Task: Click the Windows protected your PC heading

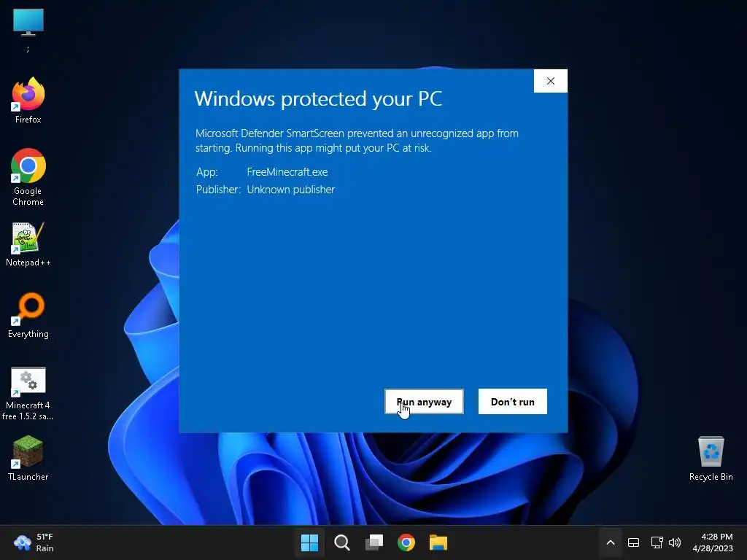Action: coord(318,99)
